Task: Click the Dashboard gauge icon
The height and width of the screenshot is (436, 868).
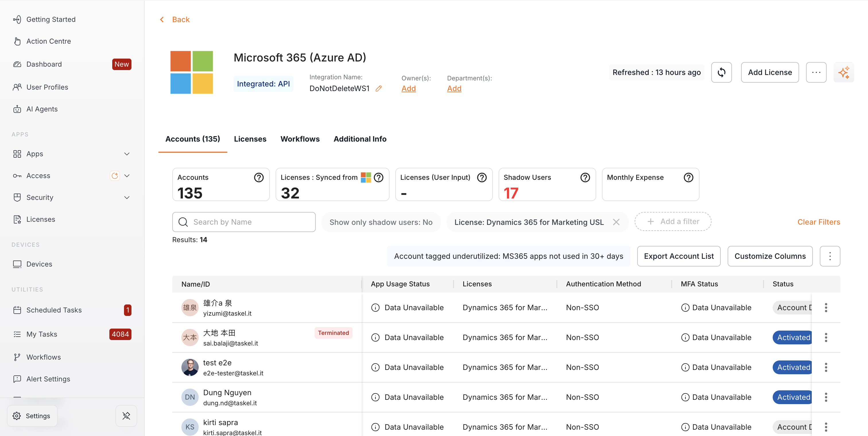Action: (17, 64)
